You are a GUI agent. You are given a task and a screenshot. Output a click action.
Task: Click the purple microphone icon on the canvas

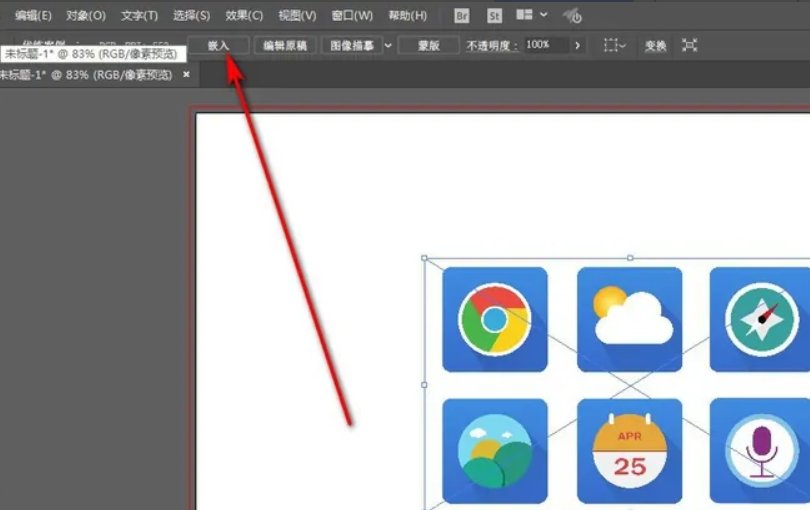click(762, 451)
